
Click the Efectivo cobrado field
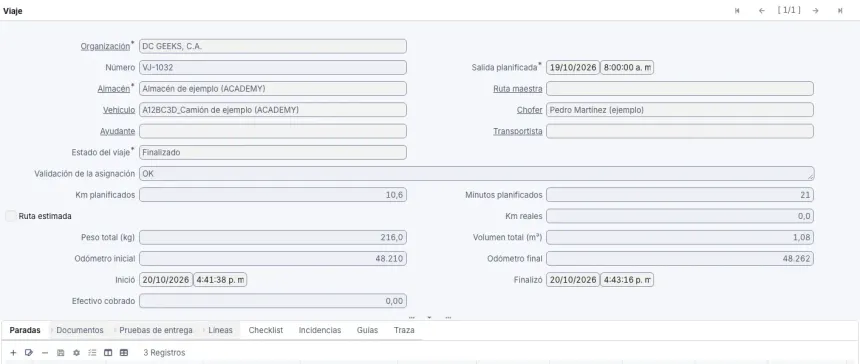click(273, 301)
